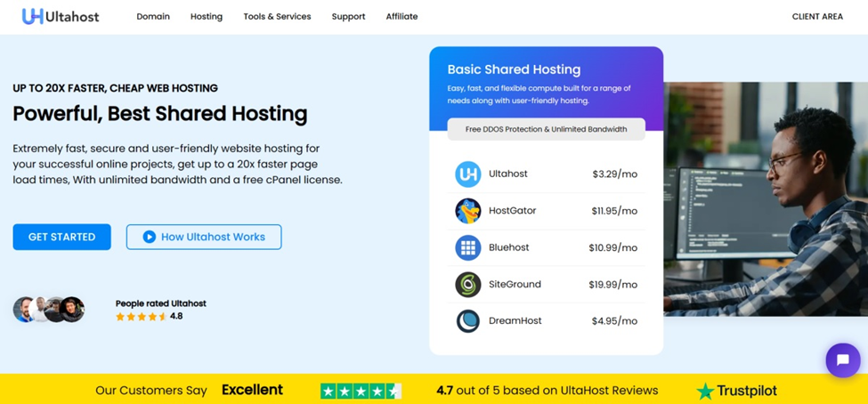Click the Free DDOS Protection badge
This screenshot has height=404, width=868.
pyautogui.click(x=546, y=129)
